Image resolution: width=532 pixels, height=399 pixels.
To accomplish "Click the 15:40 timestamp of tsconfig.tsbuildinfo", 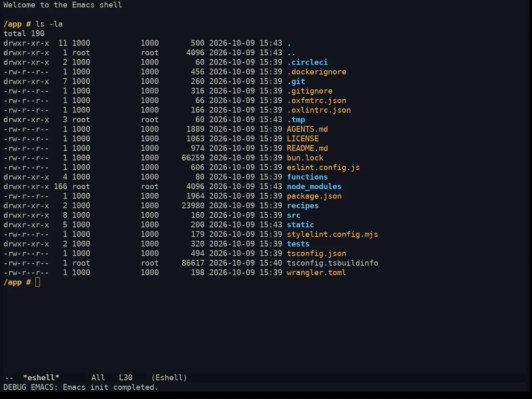I will (271, 263).
